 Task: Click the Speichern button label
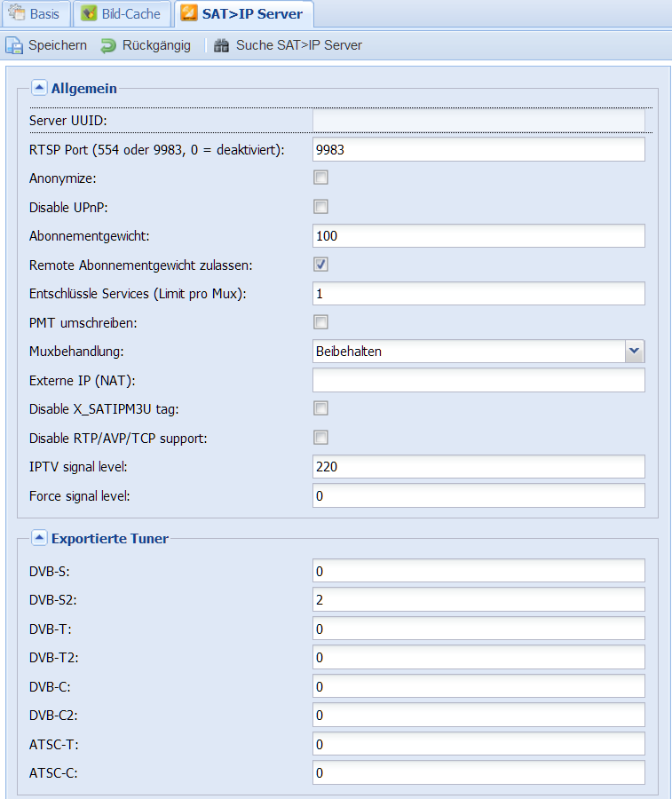(x=58, y=45)
